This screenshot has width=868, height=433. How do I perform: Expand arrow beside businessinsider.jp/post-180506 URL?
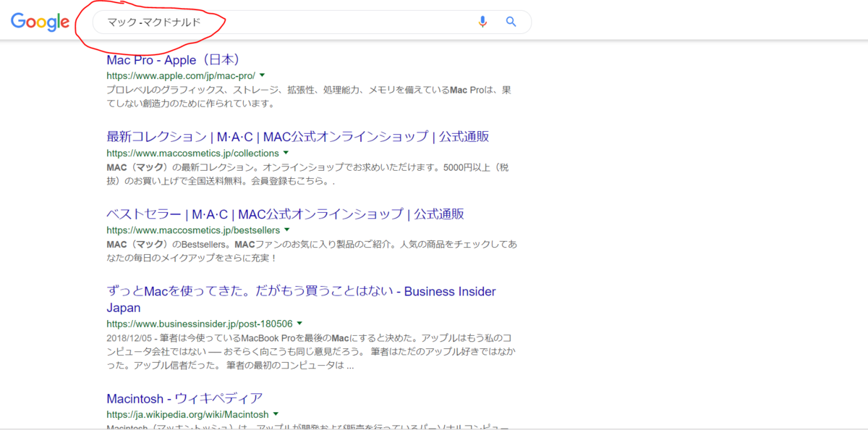(299, 324)
